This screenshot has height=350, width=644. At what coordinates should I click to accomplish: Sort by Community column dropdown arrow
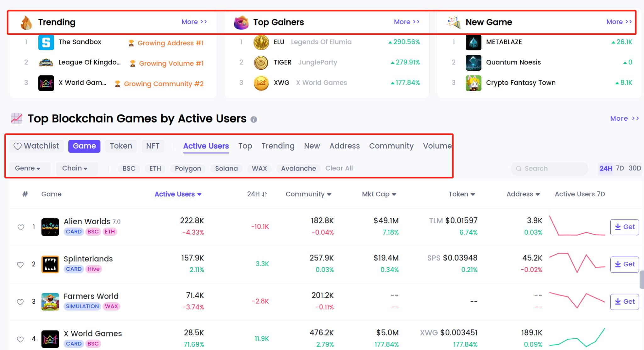pyautogui.click(x=329, y=194)
